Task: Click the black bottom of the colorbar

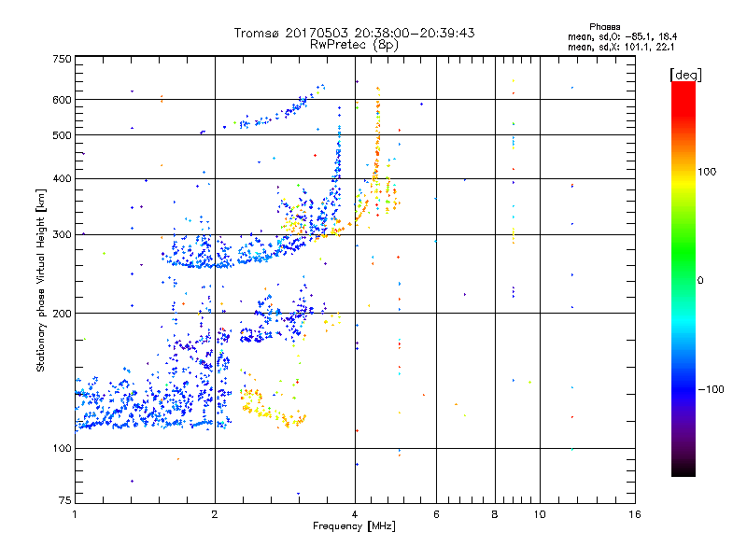Action: click(x=684, y=469)
